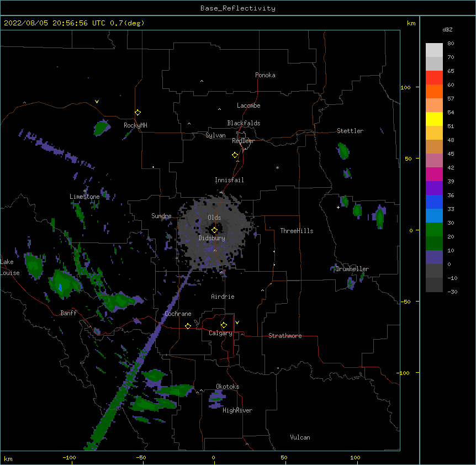Screen dimensions: 476x465
Task: Click the HighRiver label
Action: (237, 410)
